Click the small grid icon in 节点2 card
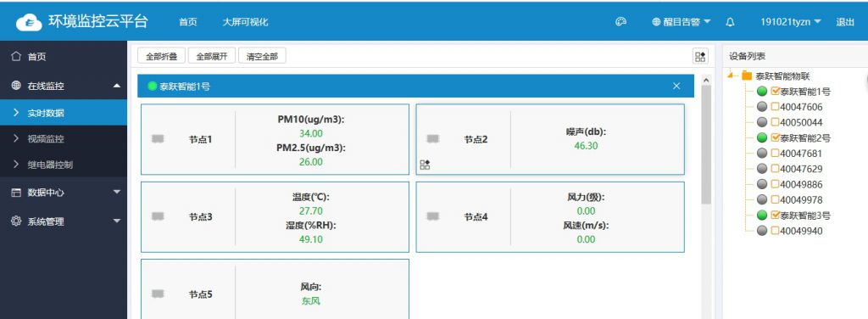Screen dimensions: 868x319 pos(425,164)
